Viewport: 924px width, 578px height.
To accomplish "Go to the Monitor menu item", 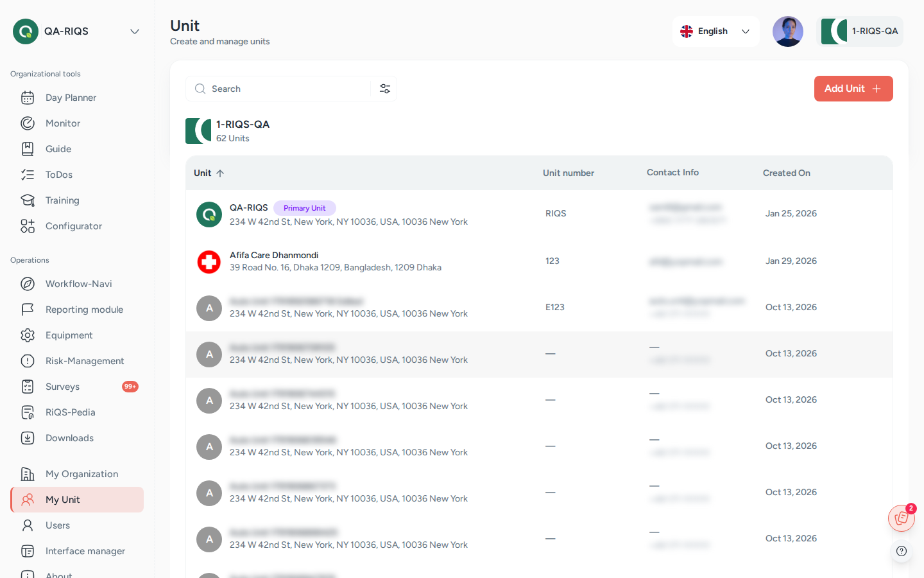I will coord(77,123).
